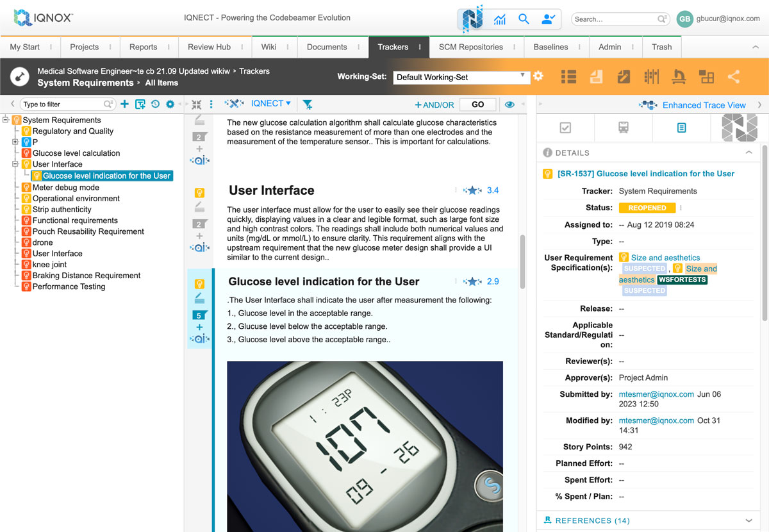This screenshot has width=769, height=532.
Task: Open the Enhanced Trace View link
Action: pyautogui.click(x=704, y=105)
